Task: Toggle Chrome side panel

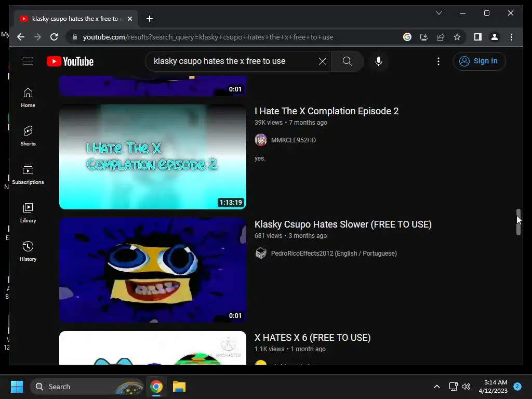Action: tap(478, 37)
